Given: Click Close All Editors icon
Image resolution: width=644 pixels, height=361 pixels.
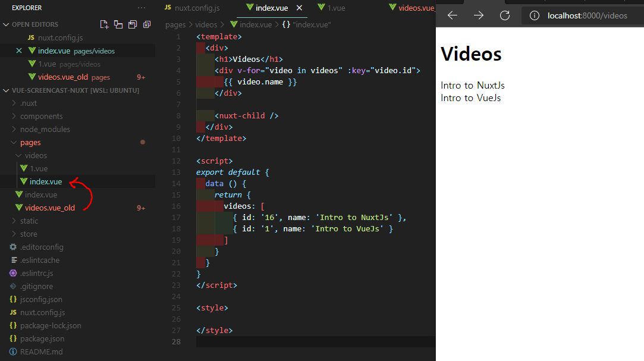Looking at the screenshot, I should 147,24.
